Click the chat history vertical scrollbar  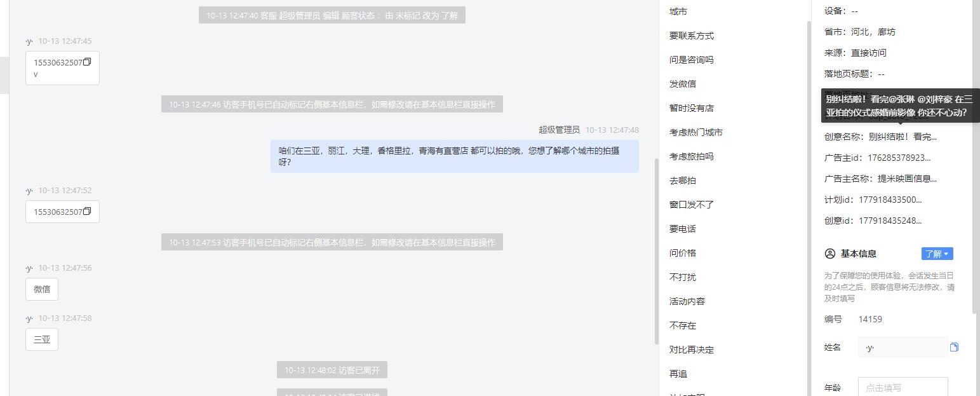tap(657, 250)
